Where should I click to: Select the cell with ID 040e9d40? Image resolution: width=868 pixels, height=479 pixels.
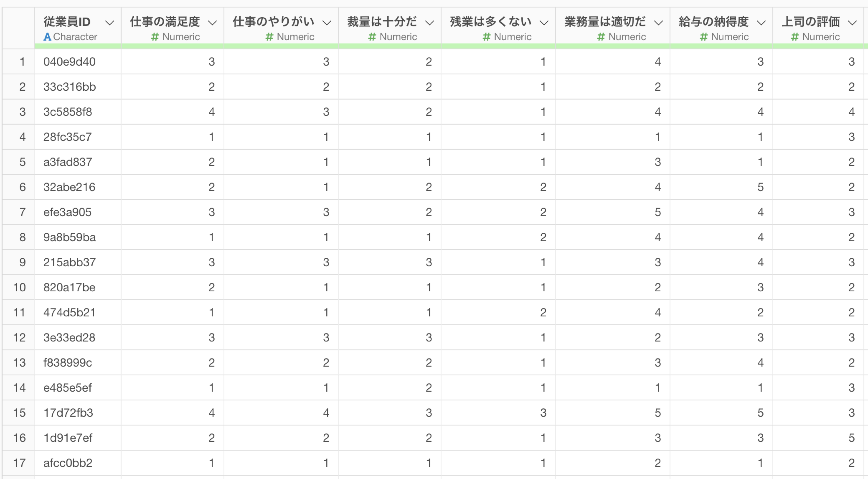pyautogui.click(x=78, y=62)
